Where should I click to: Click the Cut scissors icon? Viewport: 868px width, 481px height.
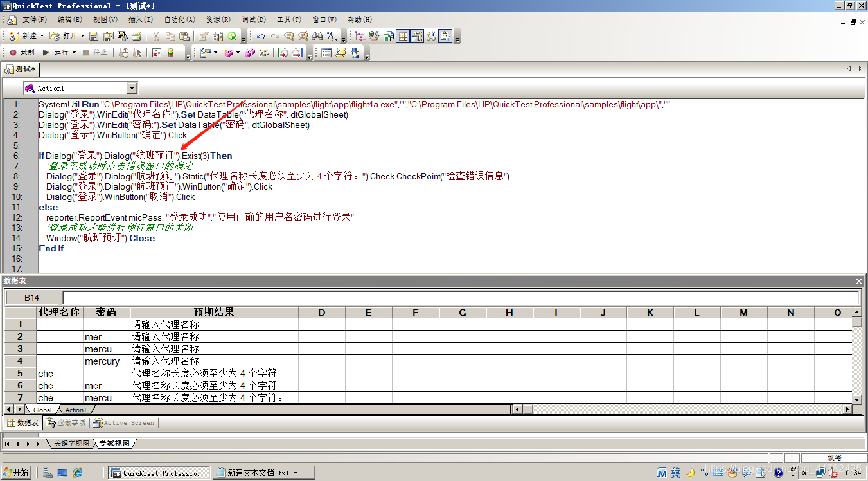[x=155, y=36]
